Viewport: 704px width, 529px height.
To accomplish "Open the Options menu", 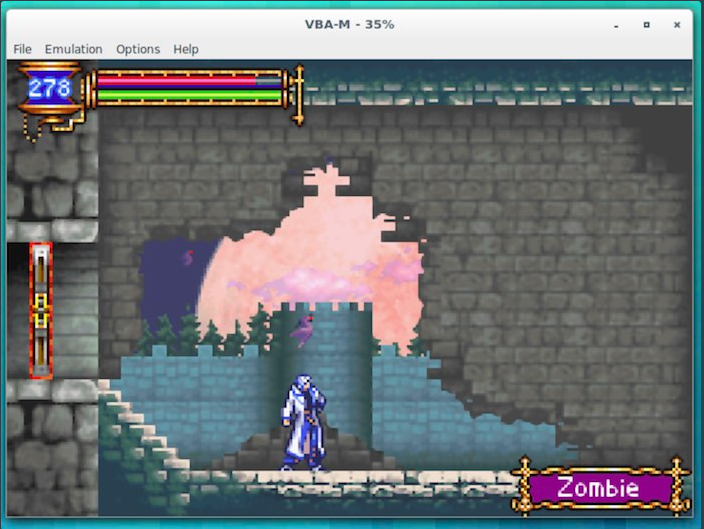I will pyautogui.click(x=138, y=49).
